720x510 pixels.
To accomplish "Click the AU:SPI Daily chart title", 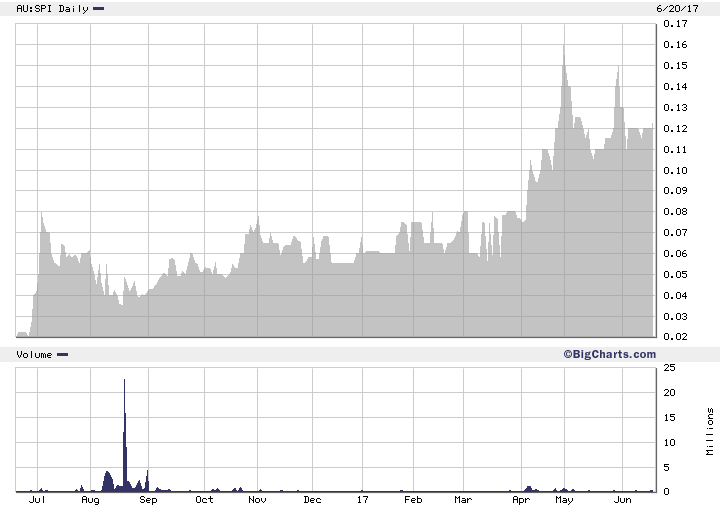I will [x=52, y=9].
